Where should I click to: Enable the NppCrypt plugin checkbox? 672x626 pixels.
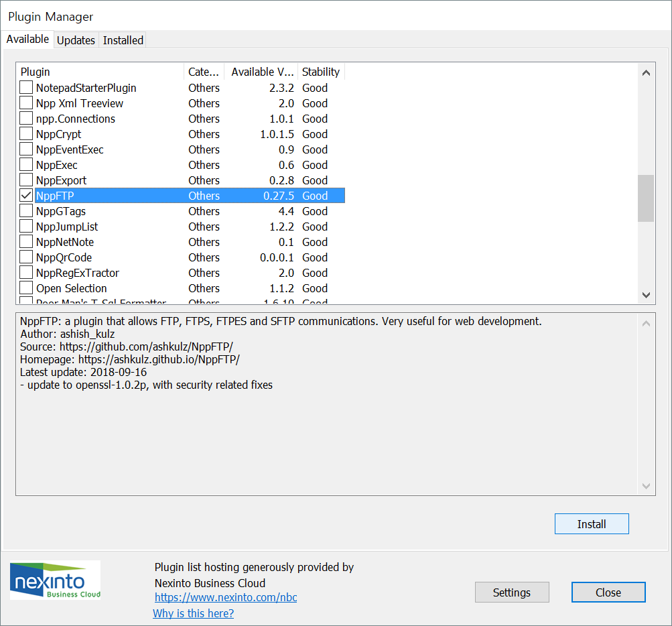coord(26,134)
